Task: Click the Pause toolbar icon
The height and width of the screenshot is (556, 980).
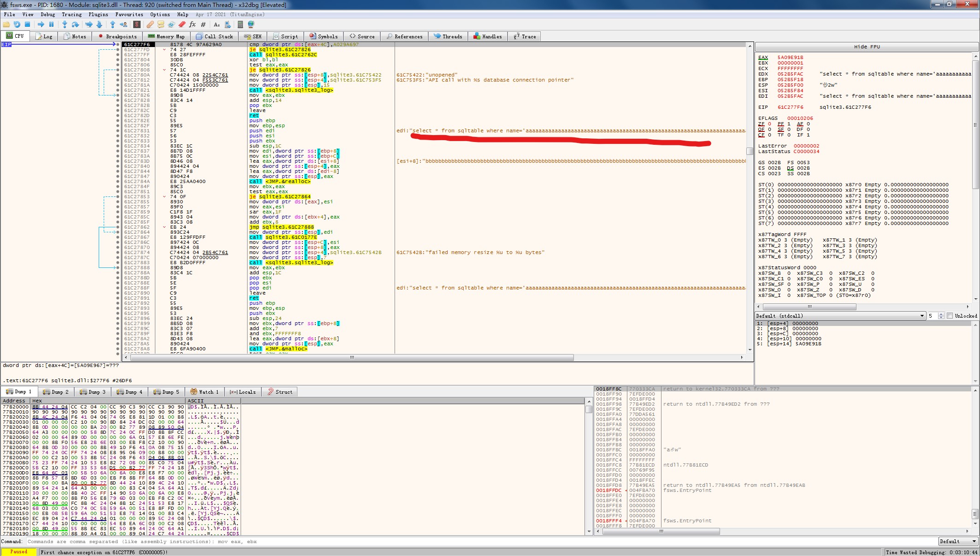Action: (x=51, y=24)
